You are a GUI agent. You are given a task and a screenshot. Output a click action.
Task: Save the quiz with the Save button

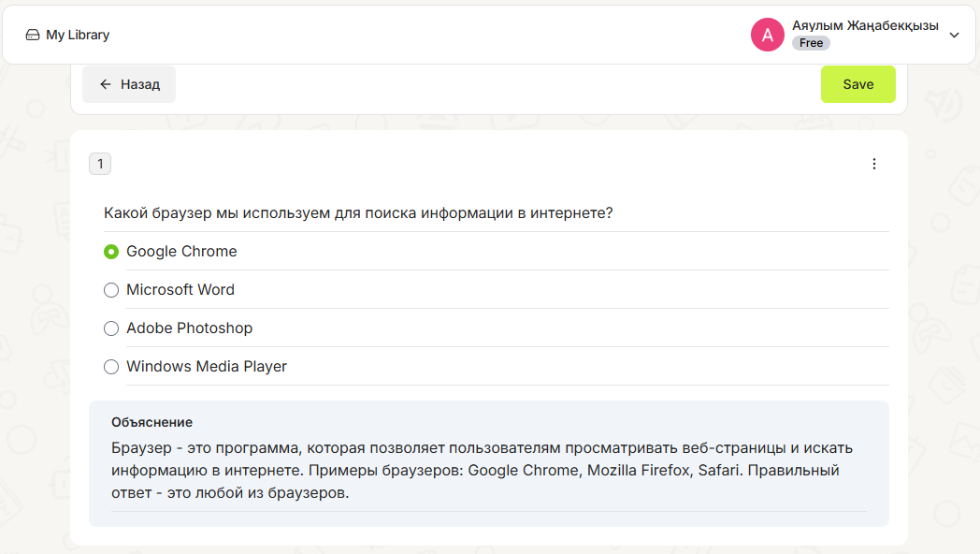pos(857,84)
